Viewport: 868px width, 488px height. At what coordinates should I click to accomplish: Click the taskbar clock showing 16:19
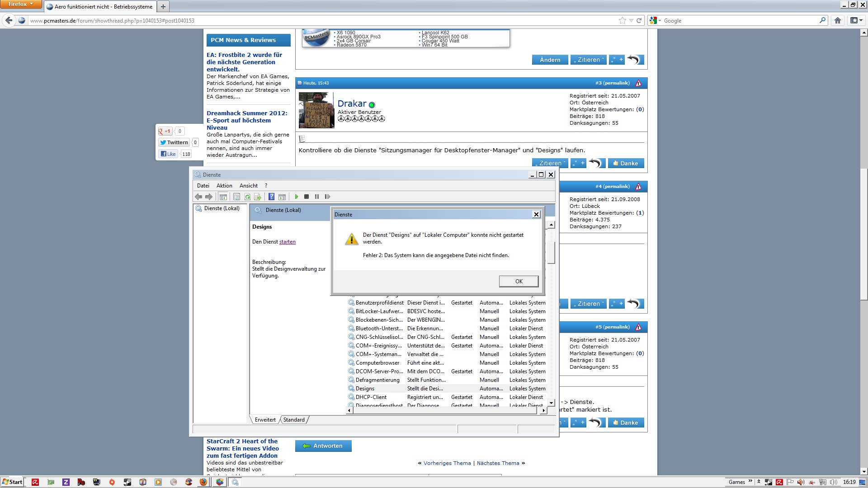pos(849,482)
